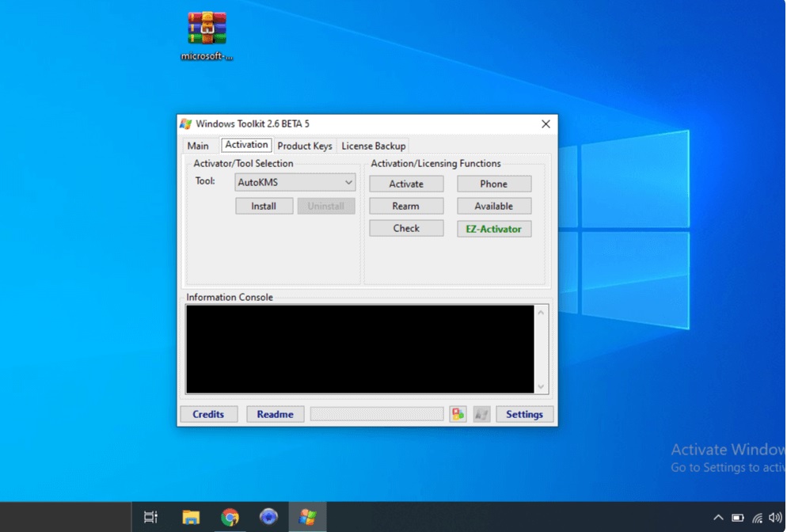This screenshot has height=532, width=787.
Task: Open Task View from the taskbar
Action: [150, 517]
